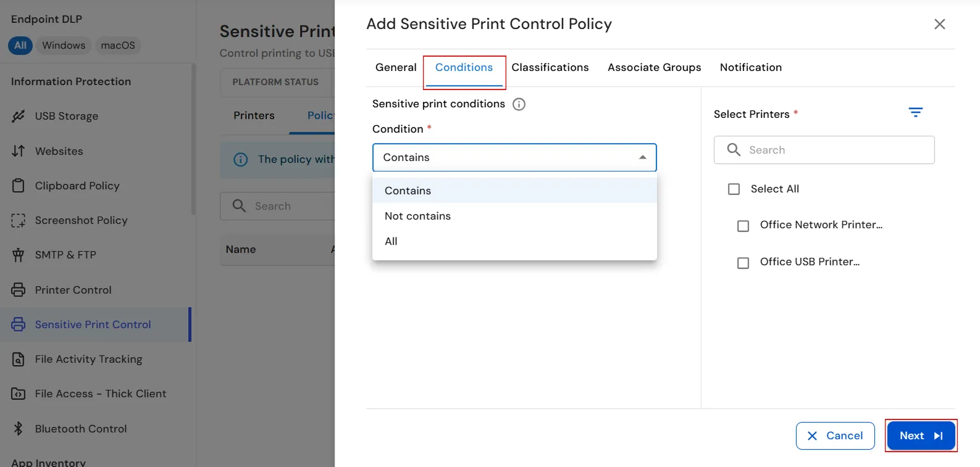The image size is (980, 467).
Task: Tick the Office Network Printer checkbox
Action: [x=743, y=226]
